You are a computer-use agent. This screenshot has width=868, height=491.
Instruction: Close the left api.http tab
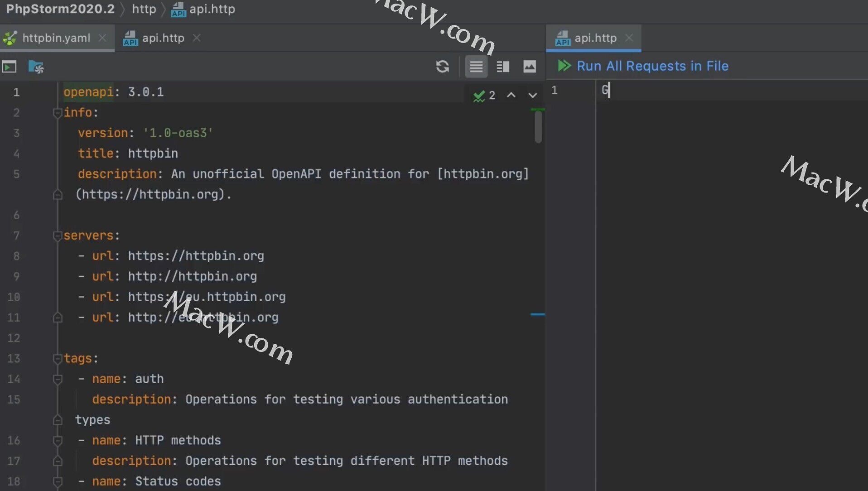pyautogui.click(x=197, y=38)
